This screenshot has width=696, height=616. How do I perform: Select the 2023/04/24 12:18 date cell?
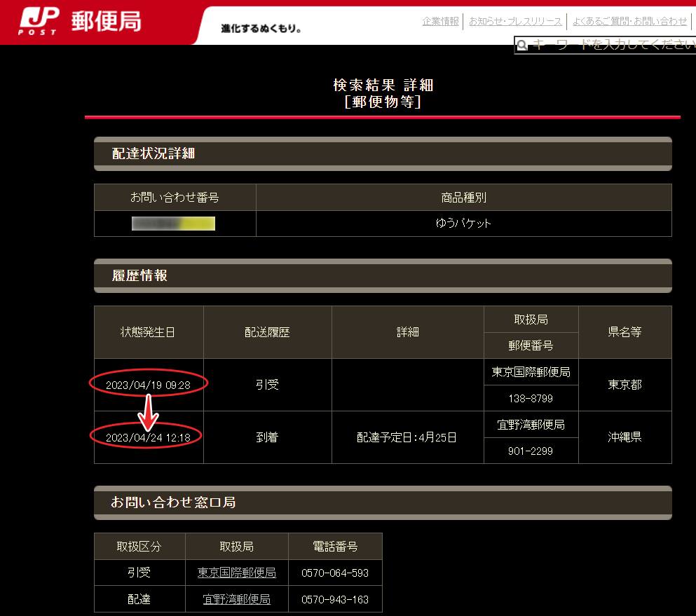148,437
